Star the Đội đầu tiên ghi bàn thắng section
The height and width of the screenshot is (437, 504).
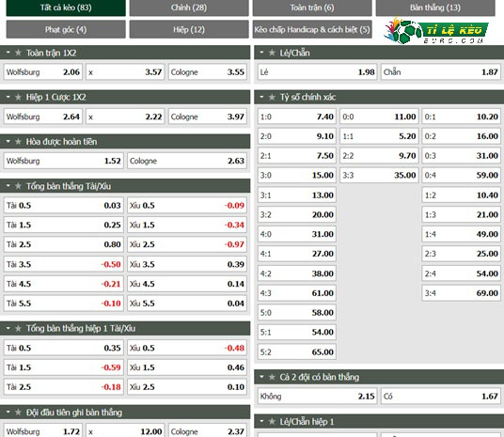point(18,412)
